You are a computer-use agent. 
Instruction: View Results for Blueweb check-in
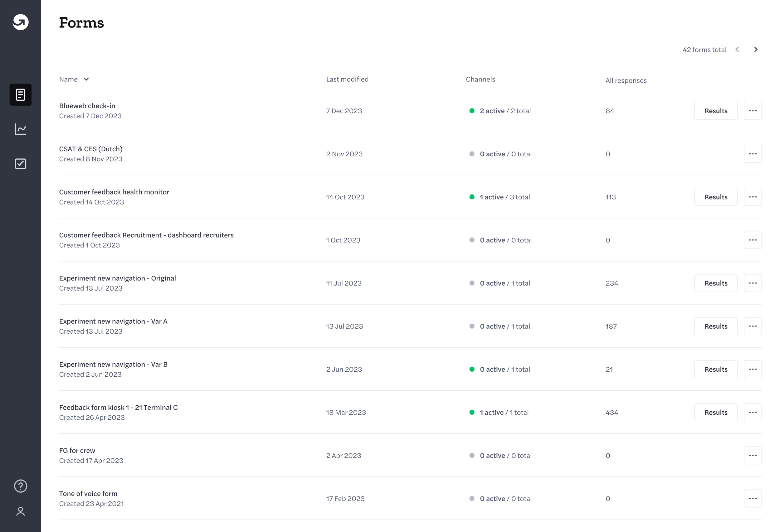coord(716,111)
